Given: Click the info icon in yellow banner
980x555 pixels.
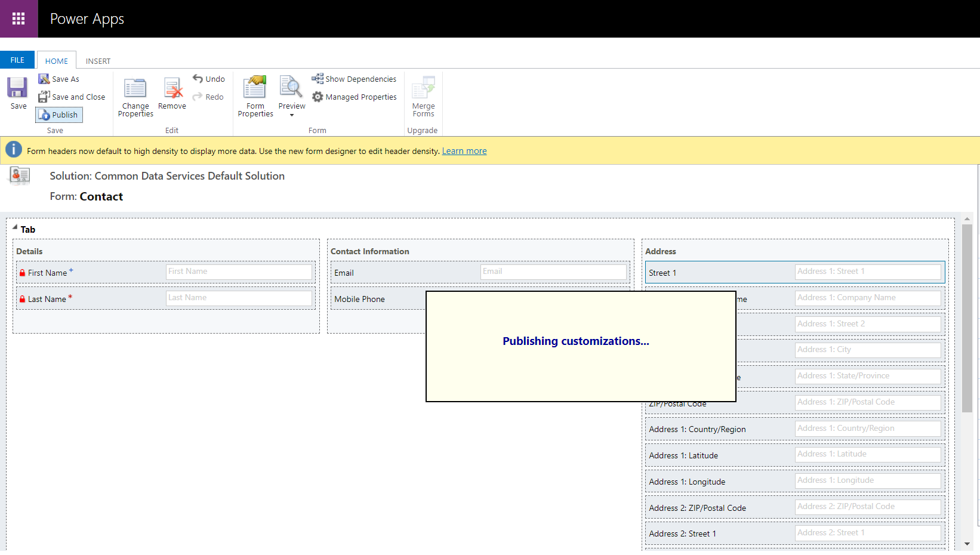Looking at the screenshot, I should pyautogui.click(x=14, y=150).
